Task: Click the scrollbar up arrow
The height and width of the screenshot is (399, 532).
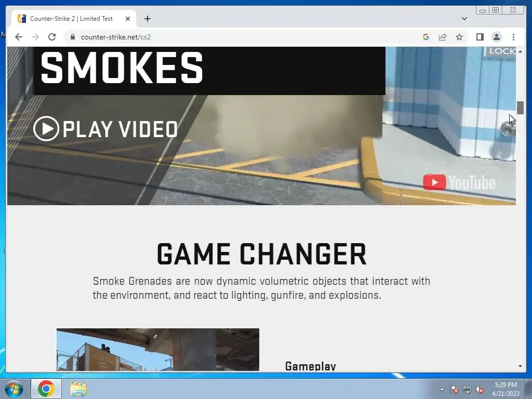Action: click(x=520, y=51)
